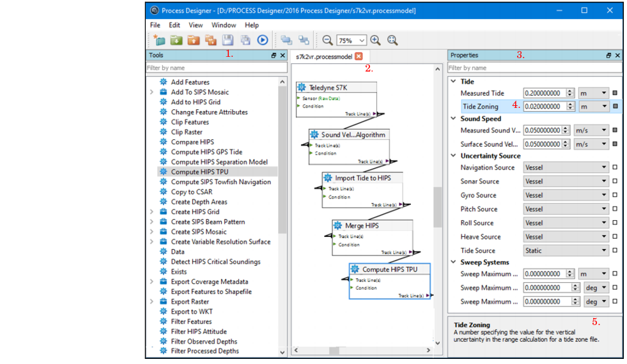Select the Compute HIPS TPU tool

(x=199, y=172)
